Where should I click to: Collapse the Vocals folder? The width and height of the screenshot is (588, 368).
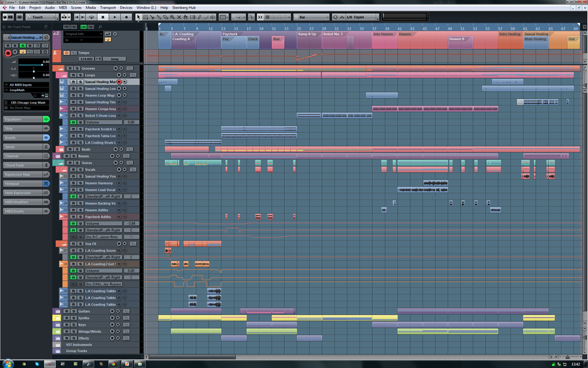[64, 170]
